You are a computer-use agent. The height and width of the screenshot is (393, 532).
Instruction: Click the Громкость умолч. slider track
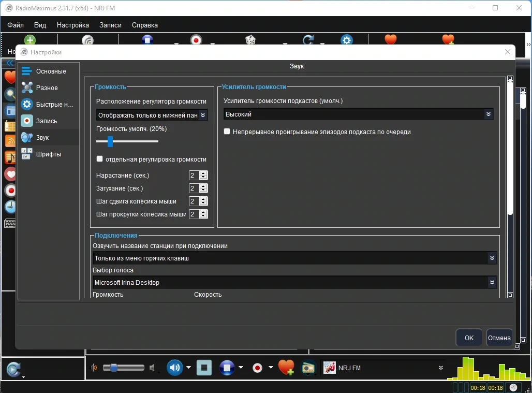pos(127,141)
